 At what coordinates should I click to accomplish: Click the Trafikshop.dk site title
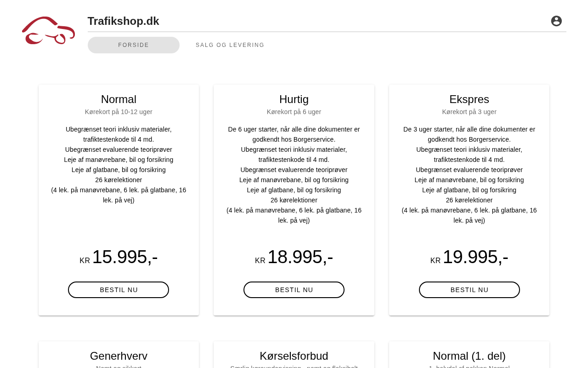pos(124,21)
